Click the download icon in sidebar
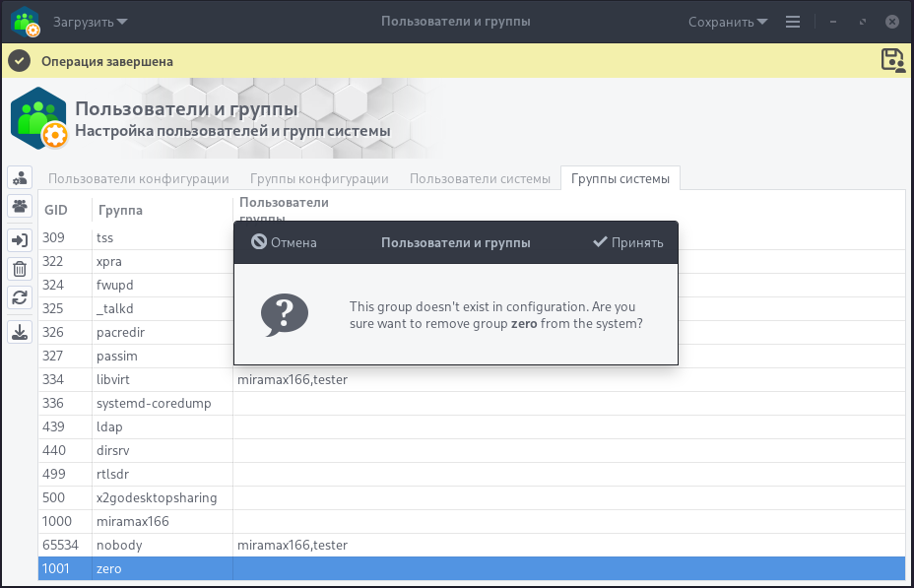Viewport: 914px width, 588px height. pyautogui.click(x=20, y=332)
